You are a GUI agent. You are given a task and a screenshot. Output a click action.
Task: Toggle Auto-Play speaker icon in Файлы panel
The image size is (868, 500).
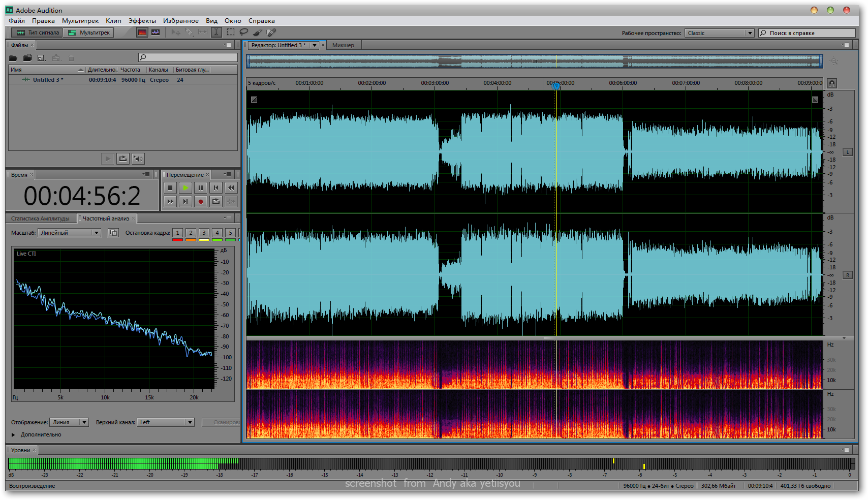(x=138, y=159)
